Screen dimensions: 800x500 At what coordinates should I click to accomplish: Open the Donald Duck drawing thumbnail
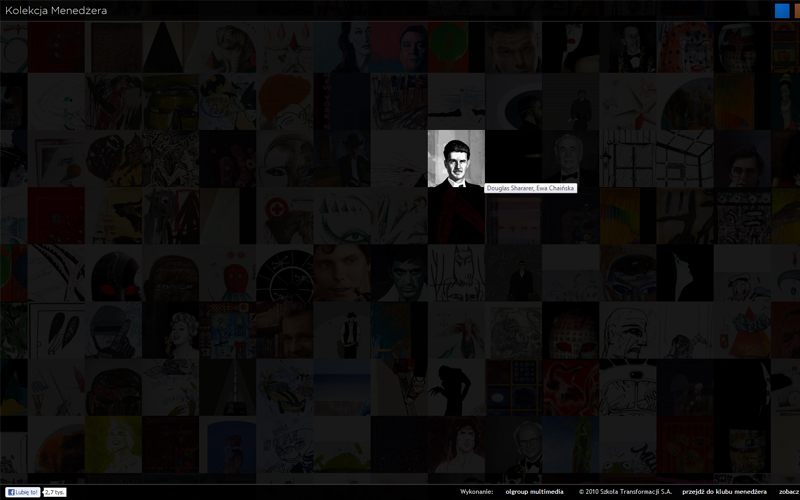[742, 272]
